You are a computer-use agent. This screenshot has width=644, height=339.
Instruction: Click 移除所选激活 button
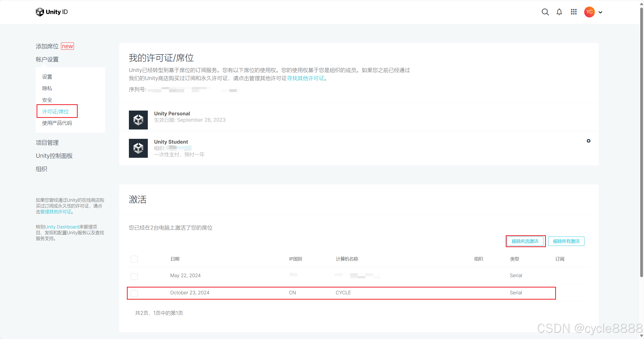tap(525, 241)
